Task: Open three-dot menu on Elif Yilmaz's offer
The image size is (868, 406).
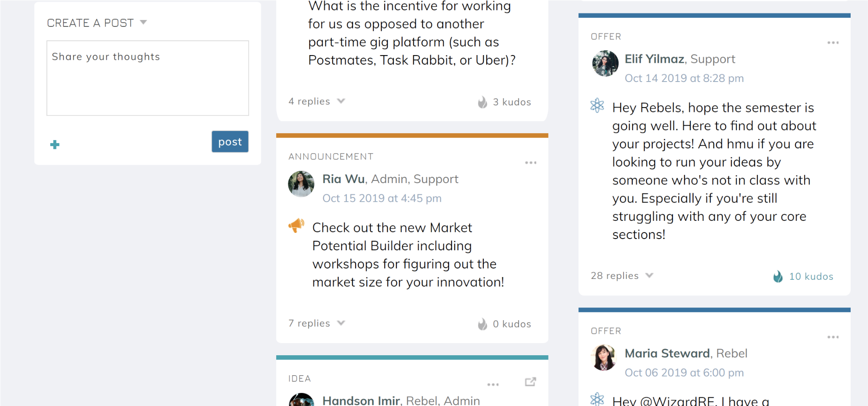Action: (x=833, y=43)
